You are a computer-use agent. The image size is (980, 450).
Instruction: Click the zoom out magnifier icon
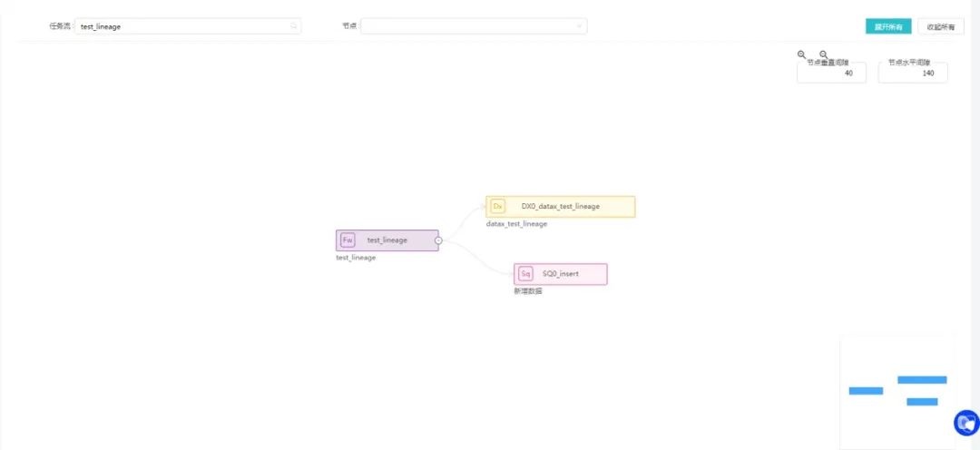point(823,54)
